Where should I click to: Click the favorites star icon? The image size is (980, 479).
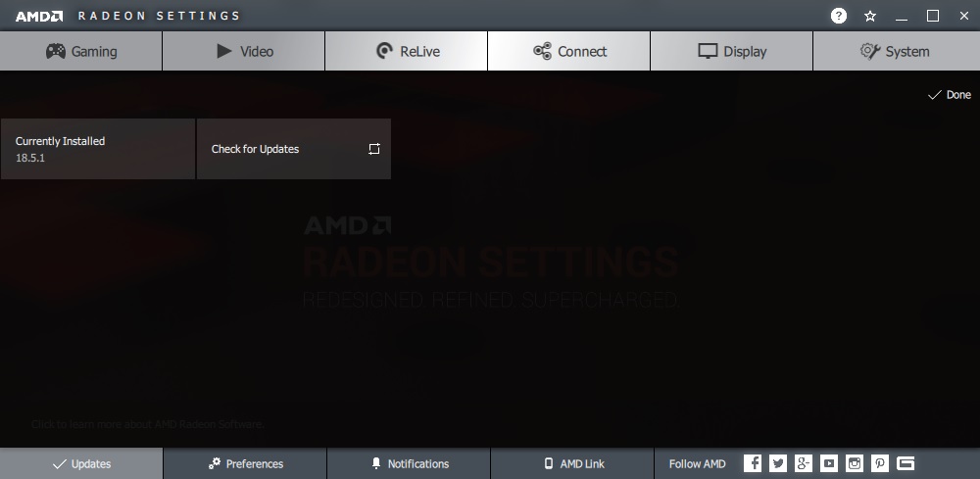click(870, 17)
